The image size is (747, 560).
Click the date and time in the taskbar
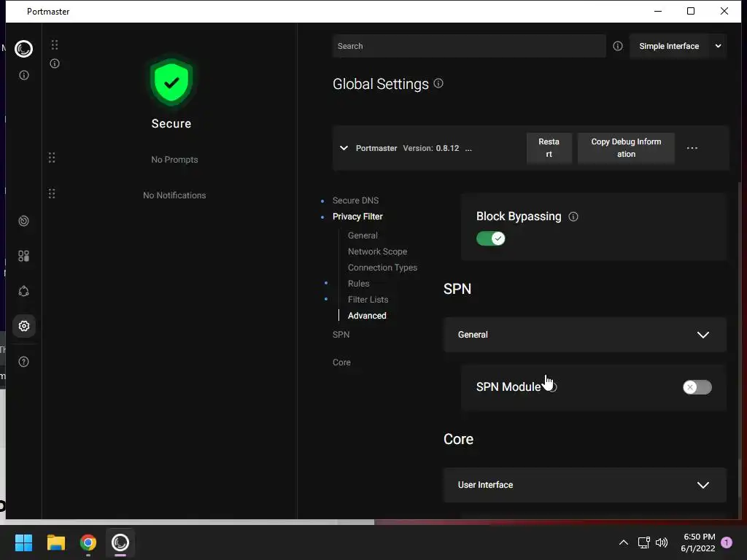click(698, 542)
